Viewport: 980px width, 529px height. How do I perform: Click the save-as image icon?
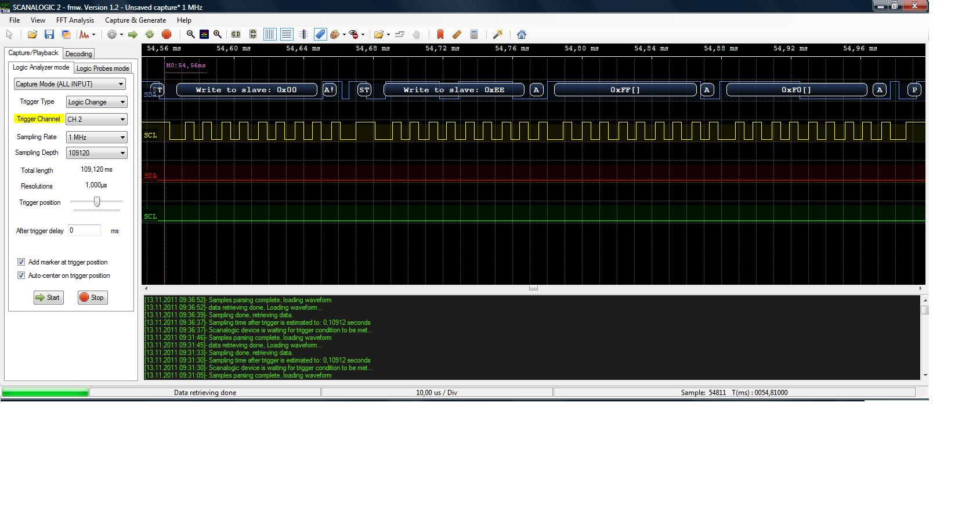[x=66, y=35]
